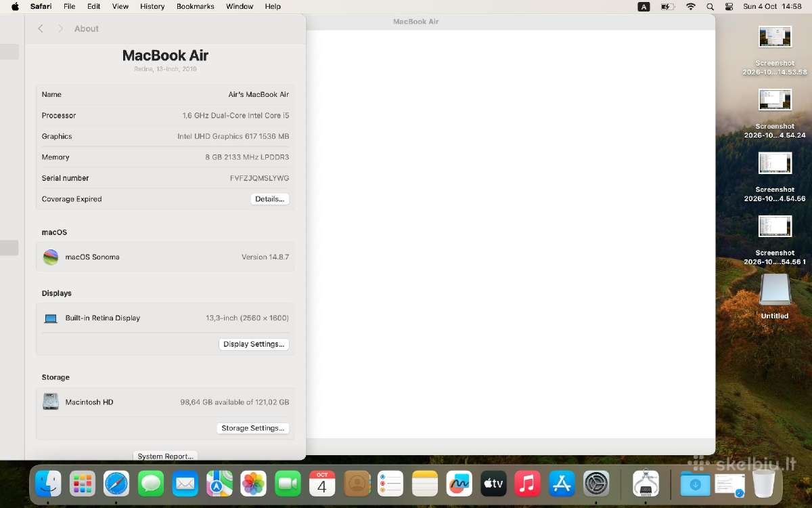Open Mail app in the Dock
This screenshot has height=508, width=812.
coord(185,484)
